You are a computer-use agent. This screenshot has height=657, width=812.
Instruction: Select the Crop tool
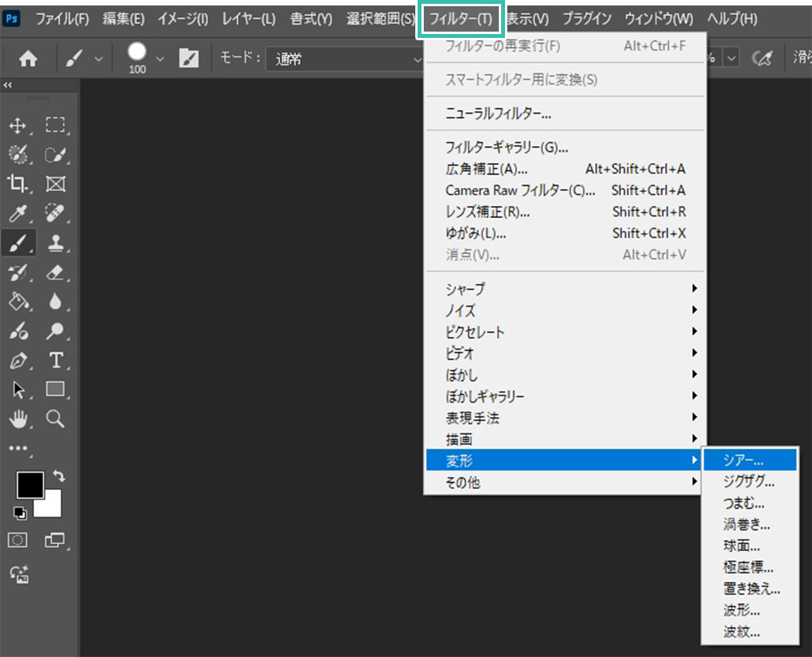17,183
